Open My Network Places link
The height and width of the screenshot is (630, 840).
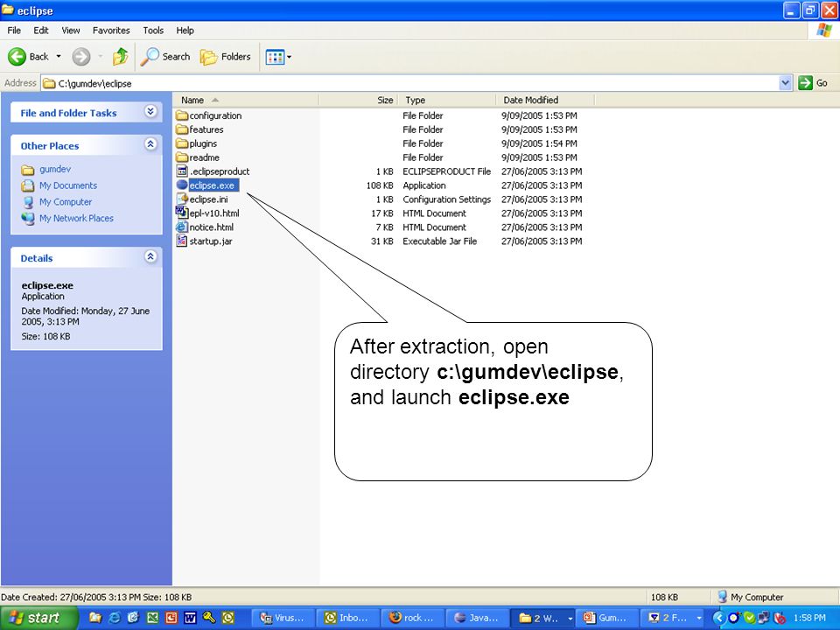tap(76, 219)
